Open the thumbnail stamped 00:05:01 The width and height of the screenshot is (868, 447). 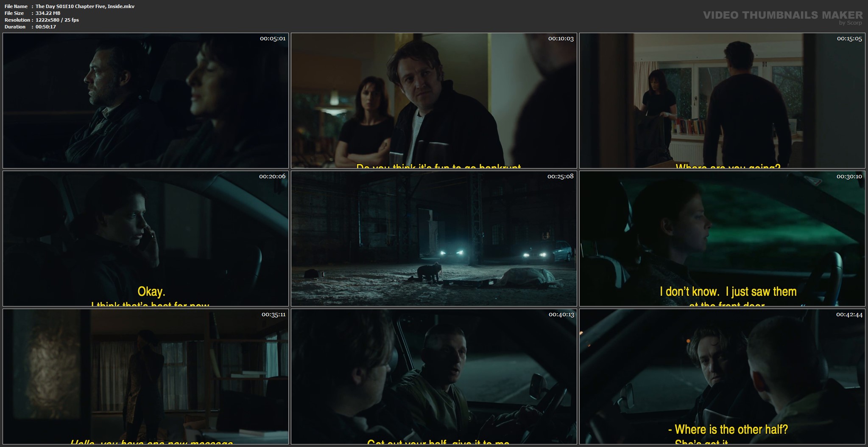click(x=145, y=101)
